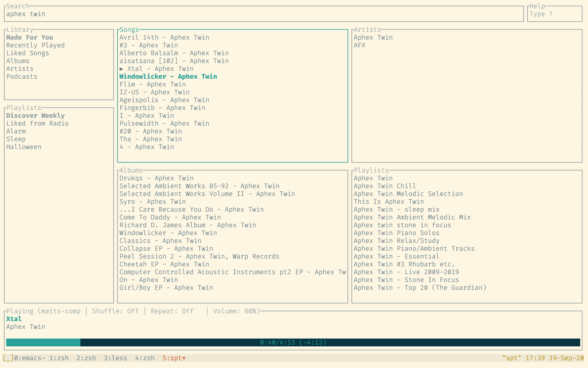
Task: Open the Discover Weekly playlist
Action: pos(35,116)
